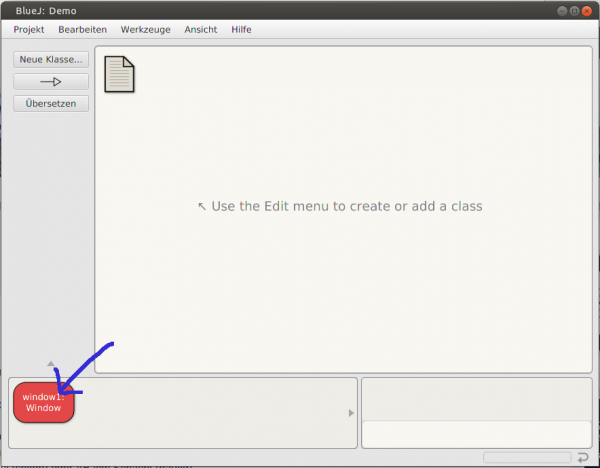600x468 pixels.
Task: Open the Bearbeiten menu
Action: (82, 30)
